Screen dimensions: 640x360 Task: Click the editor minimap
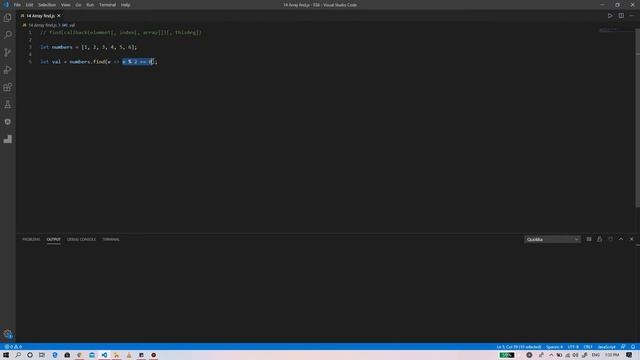click(x=616, y=31)
